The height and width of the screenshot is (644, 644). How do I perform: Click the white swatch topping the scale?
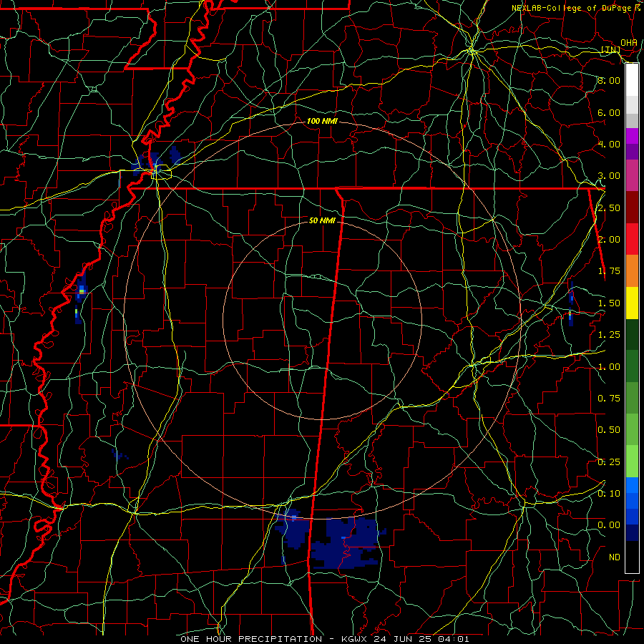pyautogui.click(x=632, y=80)
